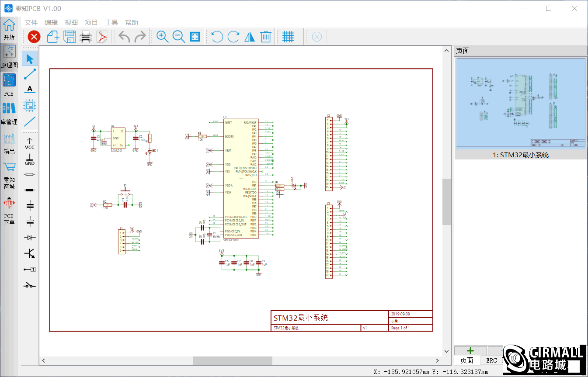Select the wire drawing tool with endpoints

coord(30,74)
